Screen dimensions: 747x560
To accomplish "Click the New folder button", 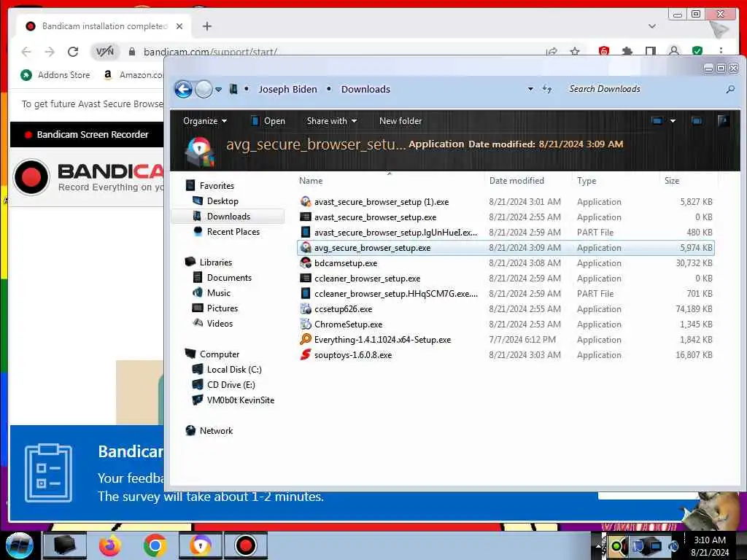I will (x=400, y=121).
